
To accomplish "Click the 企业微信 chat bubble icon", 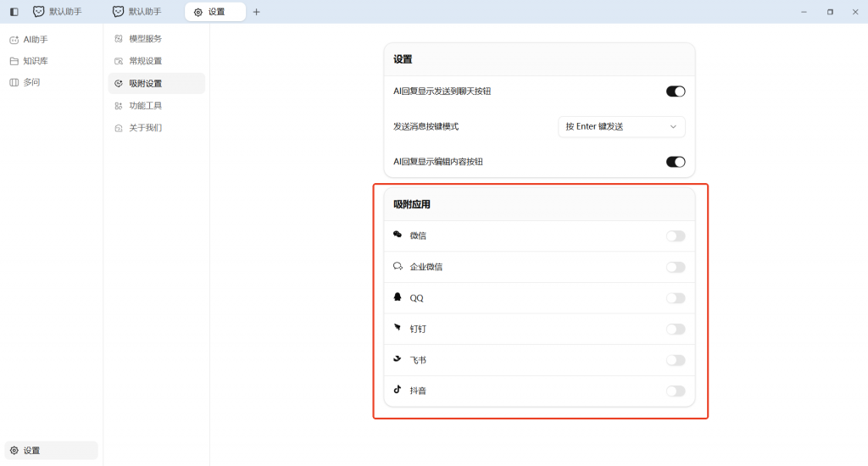I will click(x=398, y=266).
